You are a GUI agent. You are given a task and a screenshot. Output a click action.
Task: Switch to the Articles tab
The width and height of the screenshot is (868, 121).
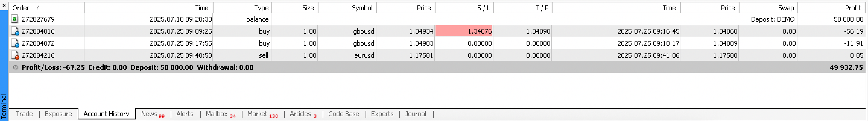point(303,114)
